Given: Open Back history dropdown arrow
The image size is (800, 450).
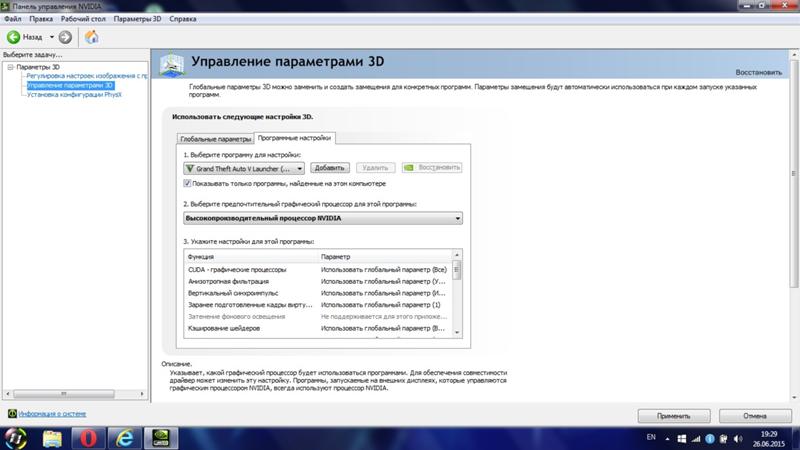Looking at the screenshot, I should [x=52, y=37].
